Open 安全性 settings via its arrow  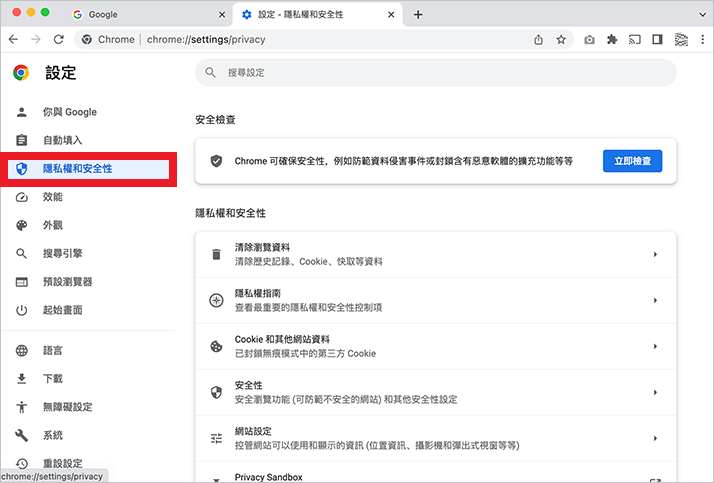(x=655, y=392)
